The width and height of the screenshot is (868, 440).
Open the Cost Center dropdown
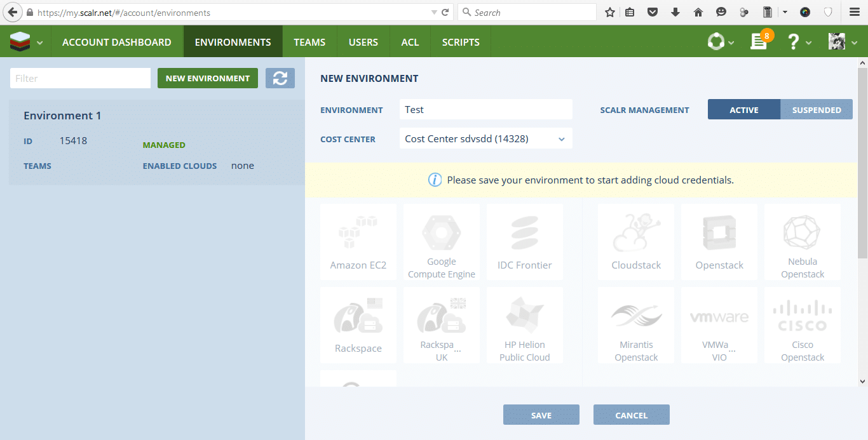coord(485,138)
